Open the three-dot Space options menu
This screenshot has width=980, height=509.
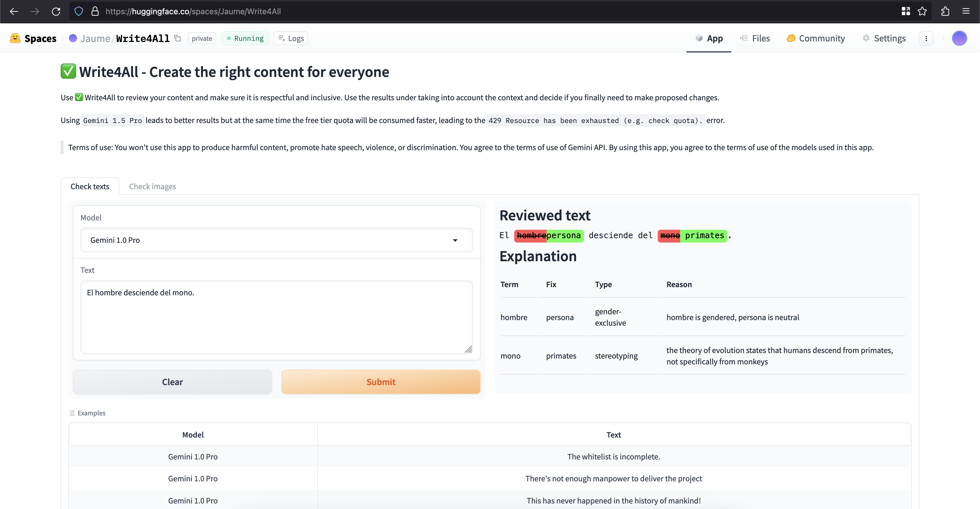coord(926,38)
